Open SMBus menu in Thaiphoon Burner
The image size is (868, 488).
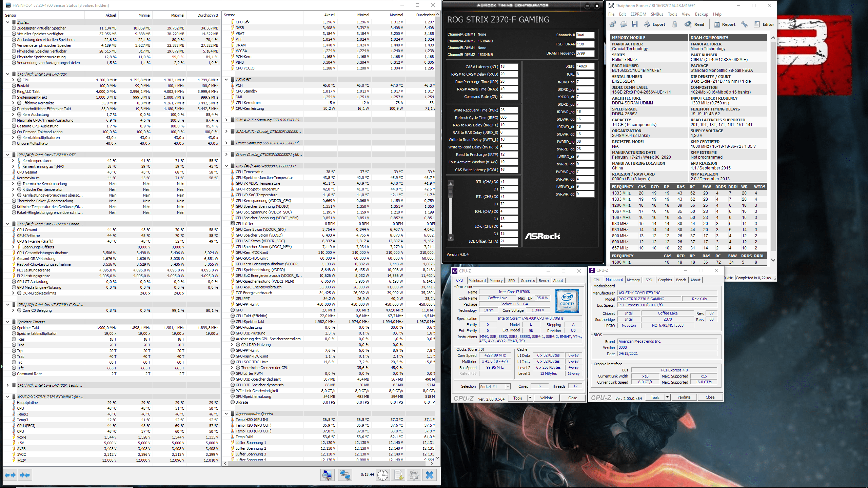coord(657,14)
